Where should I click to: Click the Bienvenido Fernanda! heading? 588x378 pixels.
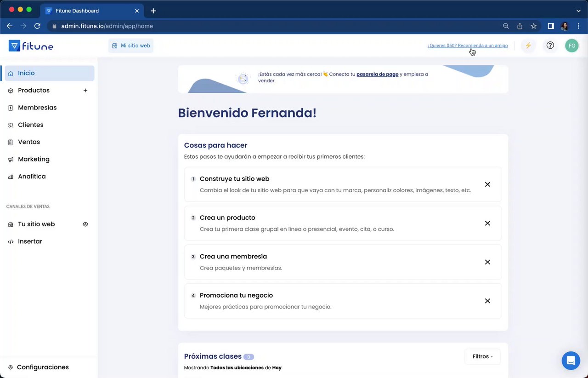[247, 113]
